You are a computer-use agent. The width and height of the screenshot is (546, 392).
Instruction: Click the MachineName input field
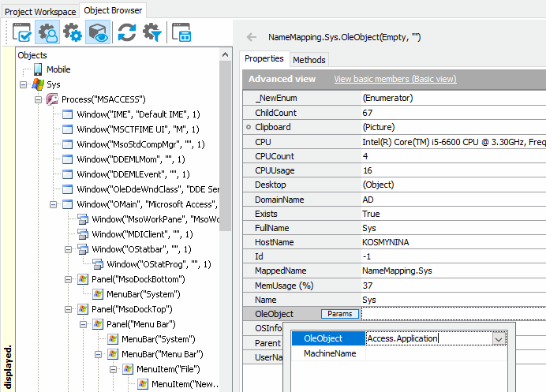click(x=434, y=354)
